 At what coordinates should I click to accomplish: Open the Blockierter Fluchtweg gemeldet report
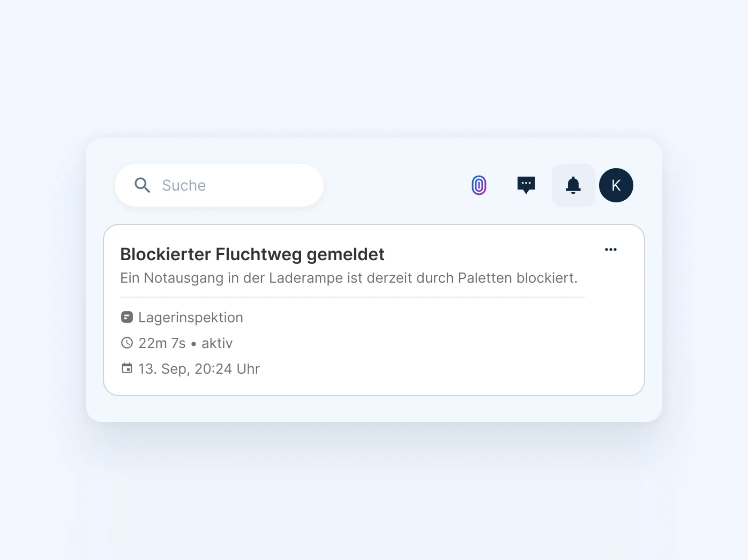[252, 254]
